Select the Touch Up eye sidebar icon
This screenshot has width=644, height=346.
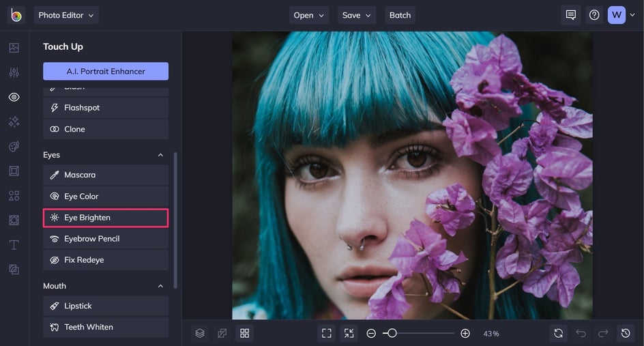14,97
